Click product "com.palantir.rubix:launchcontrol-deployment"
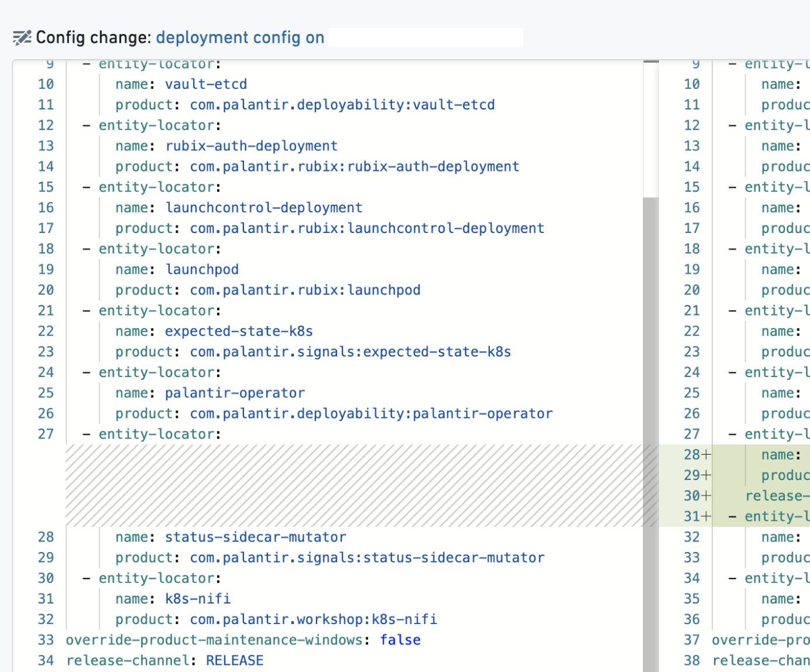This screenshot has width=810, height=672. click(367, 228)
